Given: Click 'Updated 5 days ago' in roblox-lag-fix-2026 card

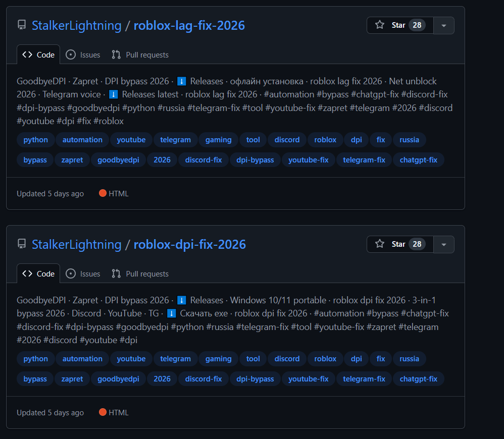Looking at the screenshot, I should coord(50,194).
